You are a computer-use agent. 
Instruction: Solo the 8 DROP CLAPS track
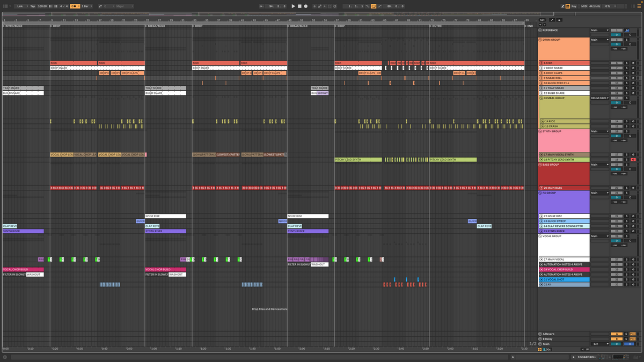click(626, 73)
